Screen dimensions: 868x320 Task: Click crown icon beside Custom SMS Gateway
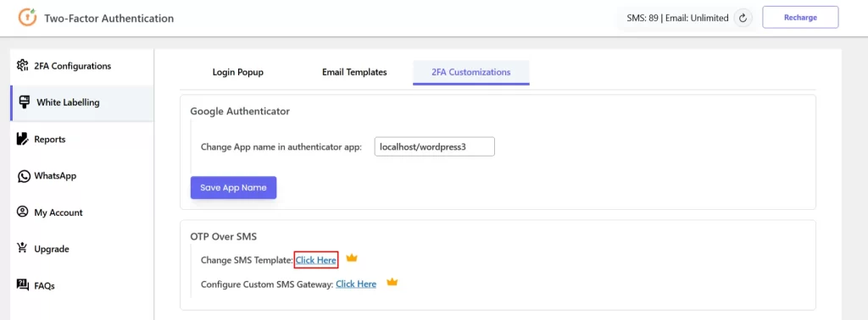click(392, 283)
